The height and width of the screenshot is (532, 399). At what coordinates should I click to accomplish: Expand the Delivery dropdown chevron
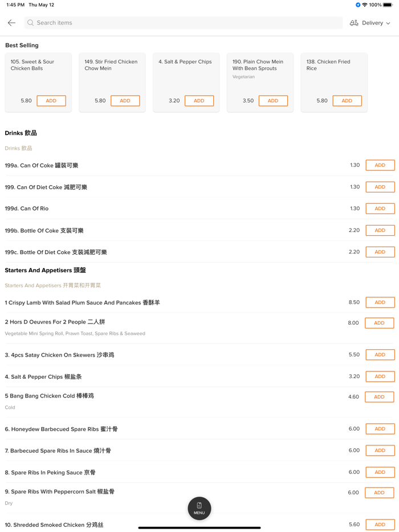(388, 23)
